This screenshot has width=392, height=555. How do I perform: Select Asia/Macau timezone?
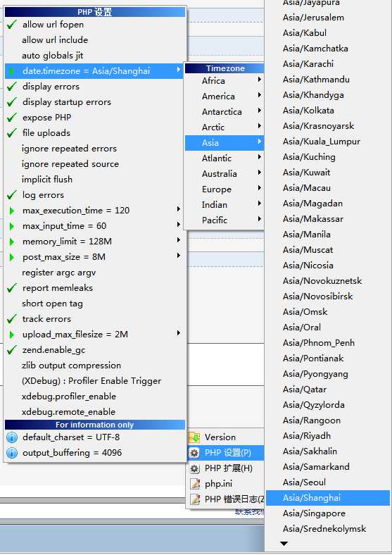click(x=328, y=188)
